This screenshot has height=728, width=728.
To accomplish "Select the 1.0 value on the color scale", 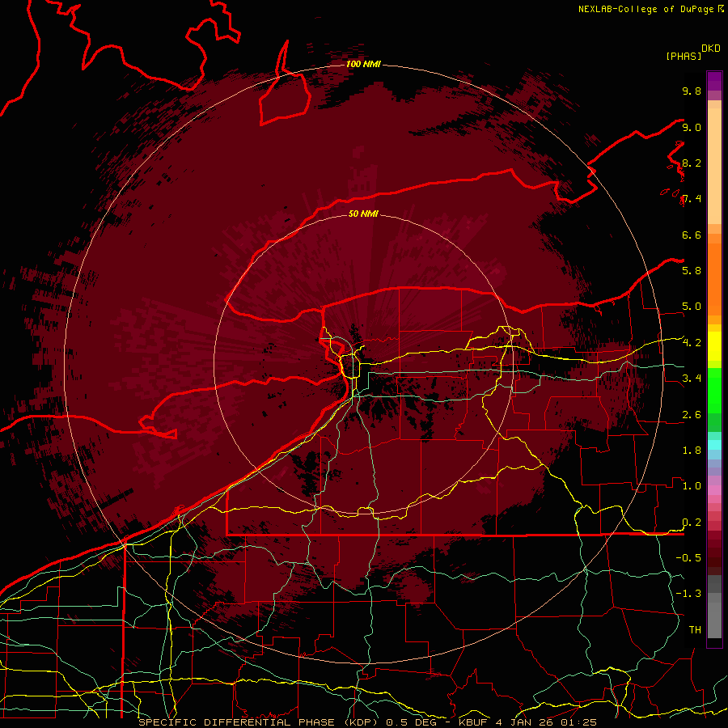I will click(692, 485).
